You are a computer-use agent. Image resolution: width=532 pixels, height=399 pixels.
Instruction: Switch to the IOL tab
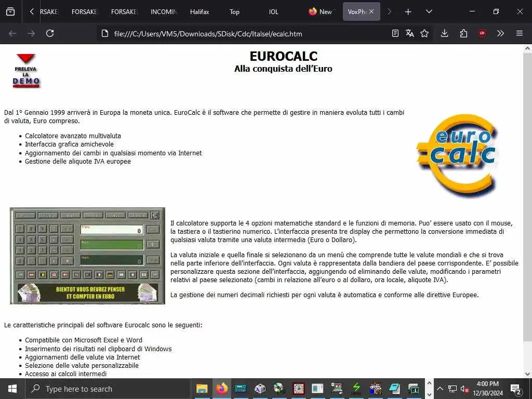(x=273, y=11)
